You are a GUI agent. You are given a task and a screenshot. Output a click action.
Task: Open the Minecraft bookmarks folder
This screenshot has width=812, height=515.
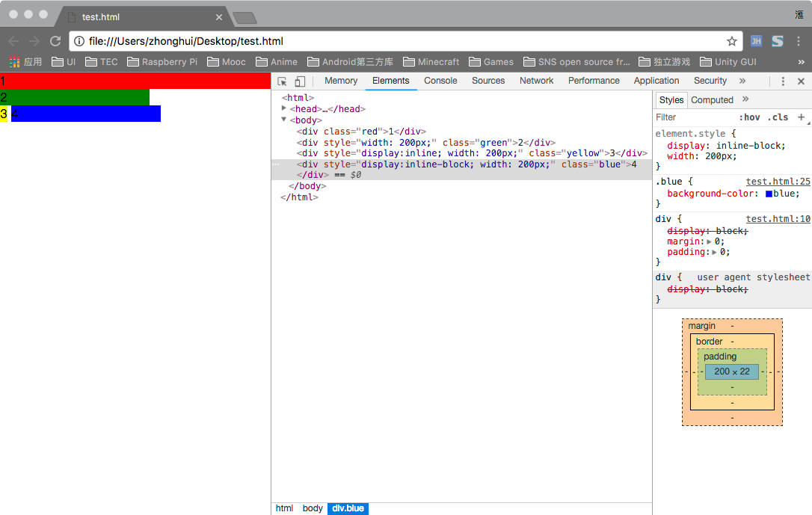coord(431,62)
